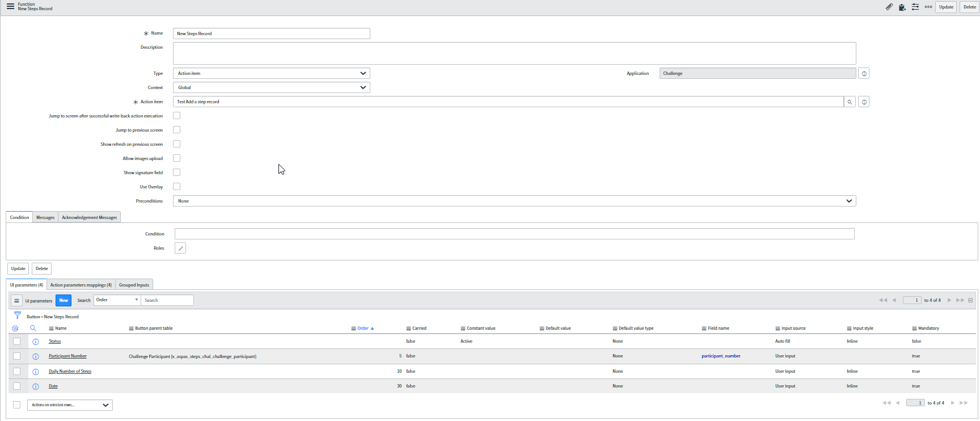The width and height of the screenshot is (980, 421).
Task: Check the Jump to previous screen box
Action: tap(177, 130)
